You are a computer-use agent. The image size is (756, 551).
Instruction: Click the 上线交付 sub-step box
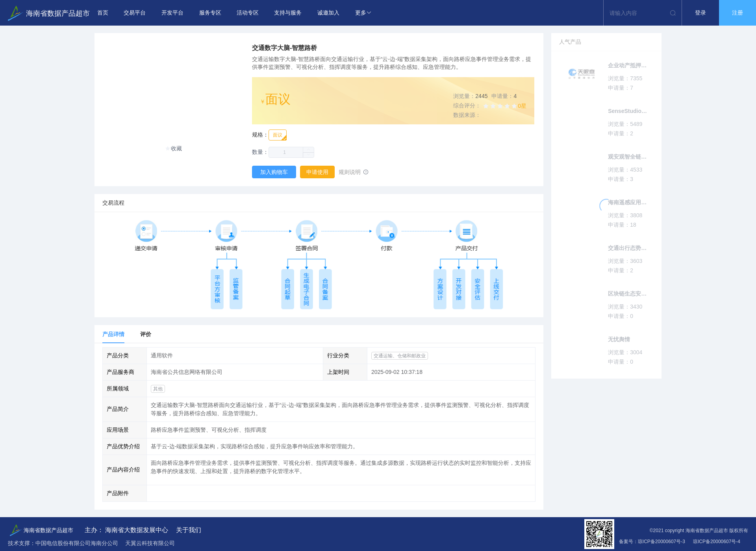(x=497, y=289)
